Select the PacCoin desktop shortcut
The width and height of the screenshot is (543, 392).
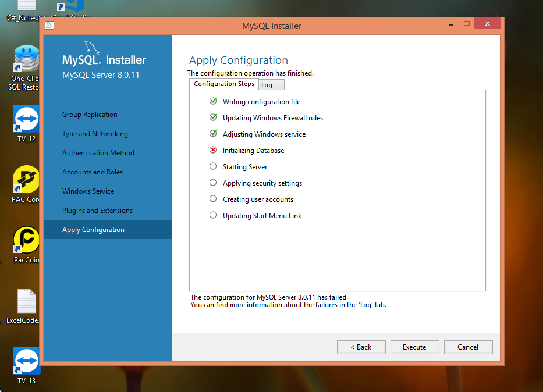pos(26,245)
